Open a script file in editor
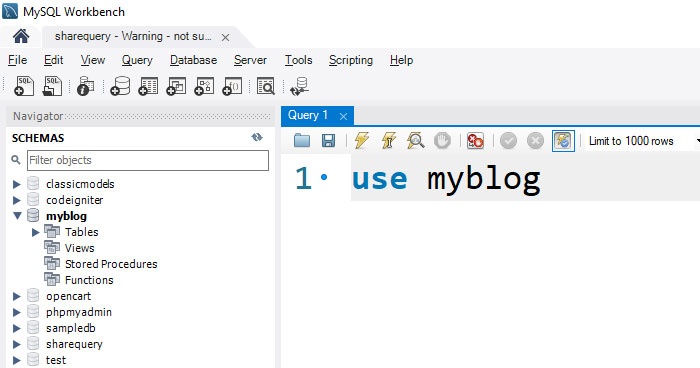Viewport: 700px width, 368px height. [302, 141]
